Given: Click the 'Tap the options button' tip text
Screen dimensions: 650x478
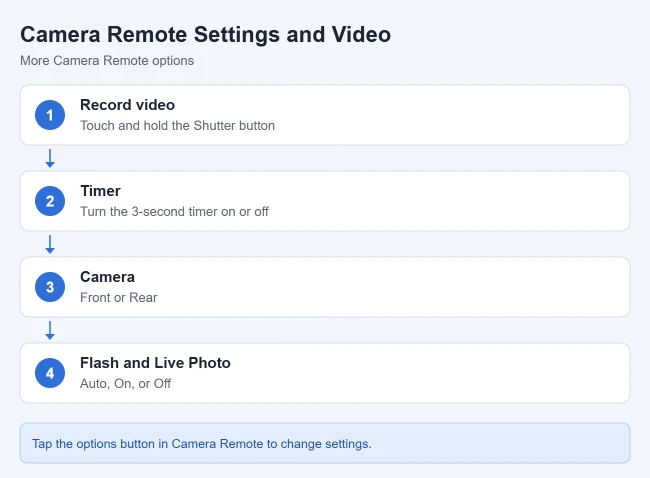Looking at the screenshot, I should click(202, 444).
